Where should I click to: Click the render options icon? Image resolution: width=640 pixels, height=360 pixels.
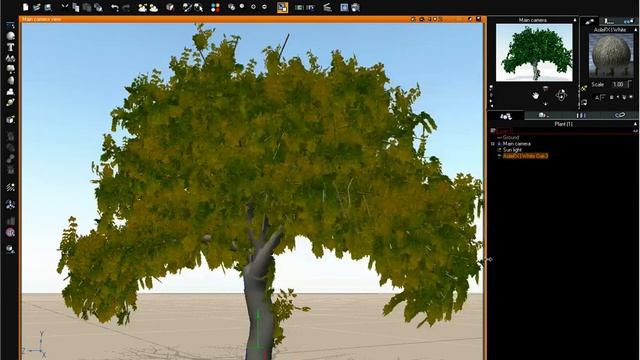(344, 7)
